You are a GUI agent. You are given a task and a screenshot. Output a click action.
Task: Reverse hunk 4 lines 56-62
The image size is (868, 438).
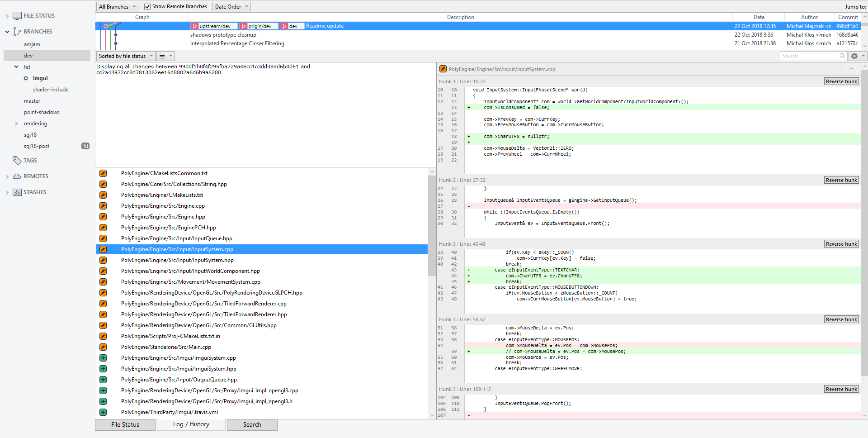click(x=841, y=320)
